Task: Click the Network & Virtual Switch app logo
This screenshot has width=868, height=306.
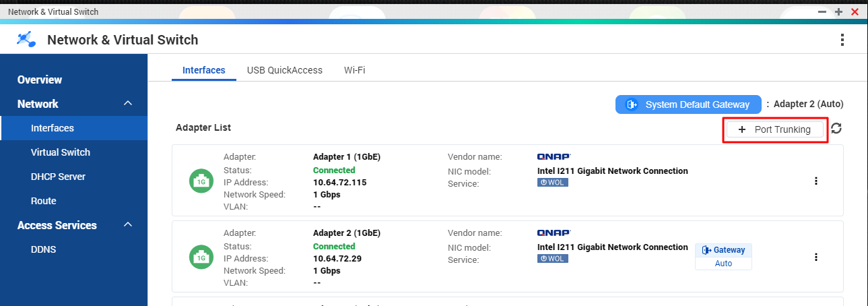Action: [x=26, y=40]
